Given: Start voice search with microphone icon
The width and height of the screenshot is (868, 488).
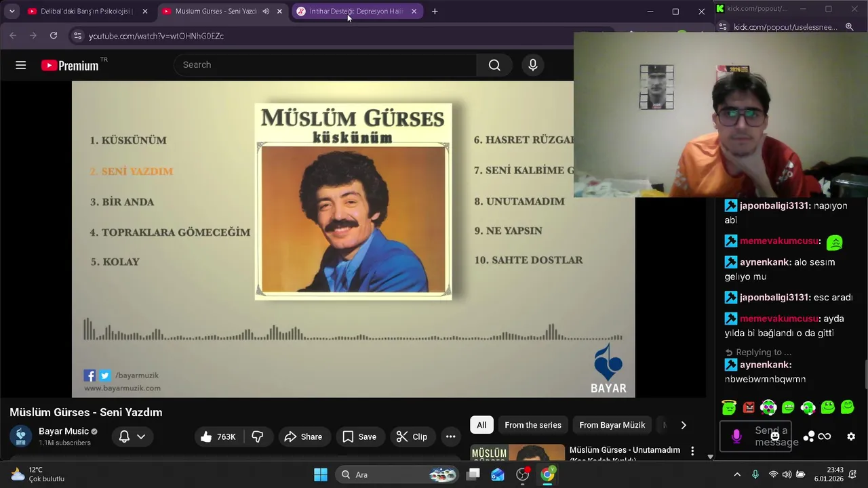Looking at the screenshot, I should click(533, 65).
